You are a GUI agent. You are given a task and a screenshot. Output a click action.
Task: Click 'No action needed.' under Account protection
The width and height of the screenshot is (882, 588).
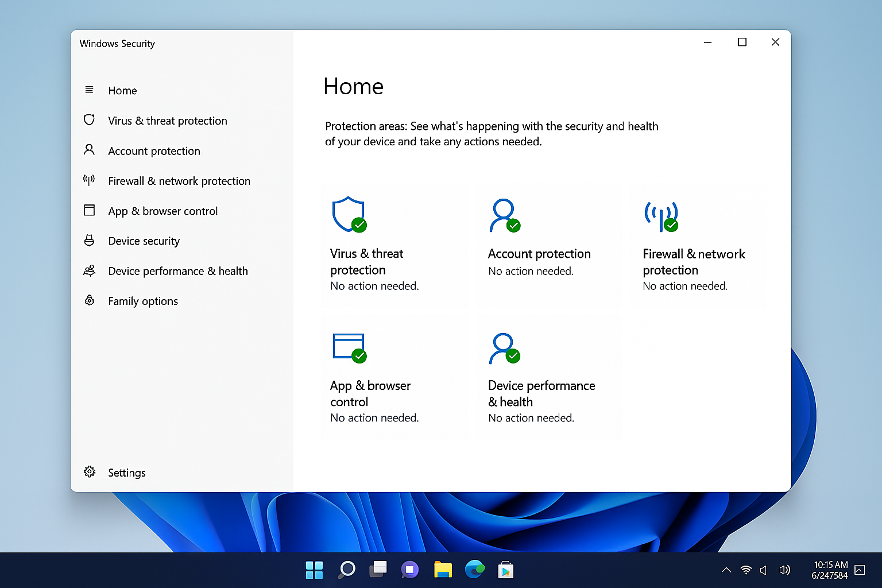[531, 271]
